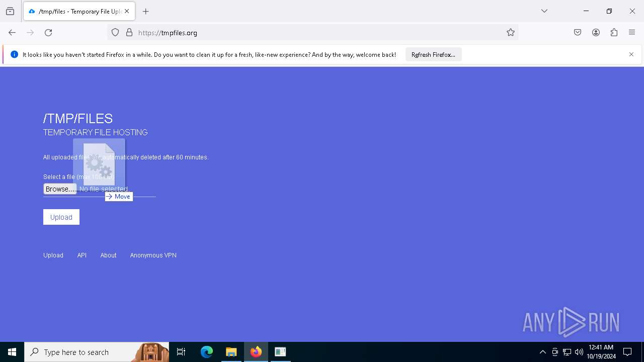Close the /tmp/files tab
This screenshot has height=362, width=644.
click(127, 11)
